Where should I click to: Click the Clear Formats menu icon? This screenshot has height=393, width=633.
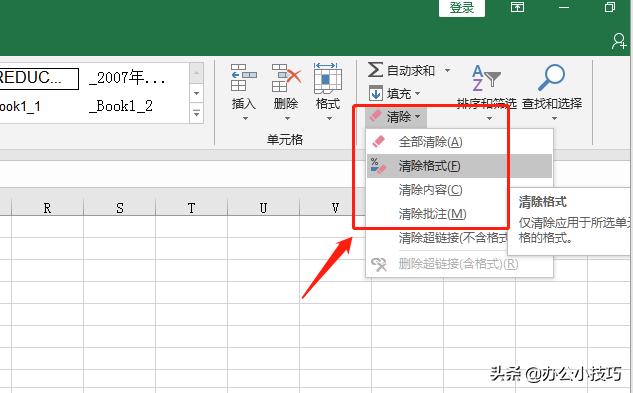(x=379, y=166)
